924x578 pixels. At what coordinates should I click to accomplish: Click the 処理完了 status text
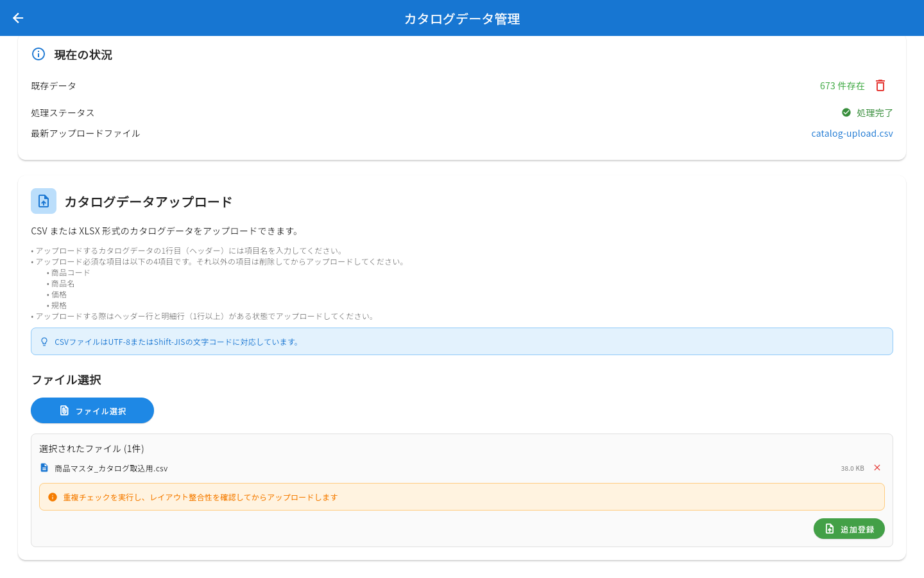[x=875, y=112]
